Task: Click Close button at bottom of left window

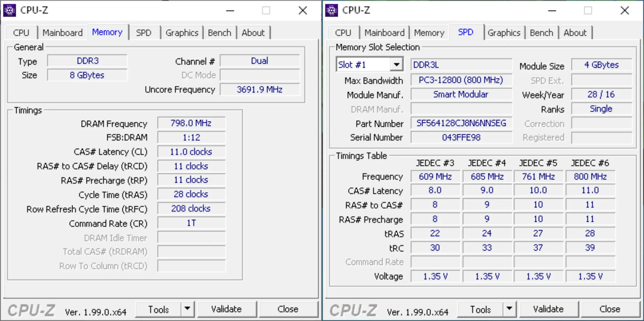Action: coord(288,309)
